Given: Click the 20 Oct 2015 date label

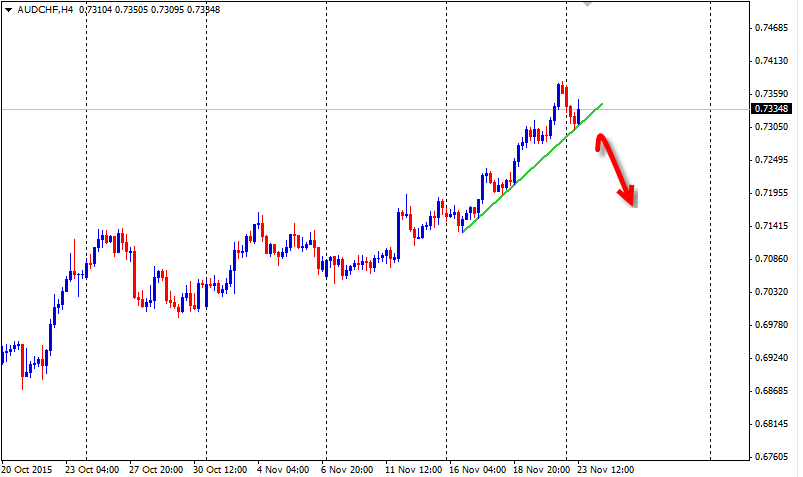Looking at the screenshot, I should [27, 469].
